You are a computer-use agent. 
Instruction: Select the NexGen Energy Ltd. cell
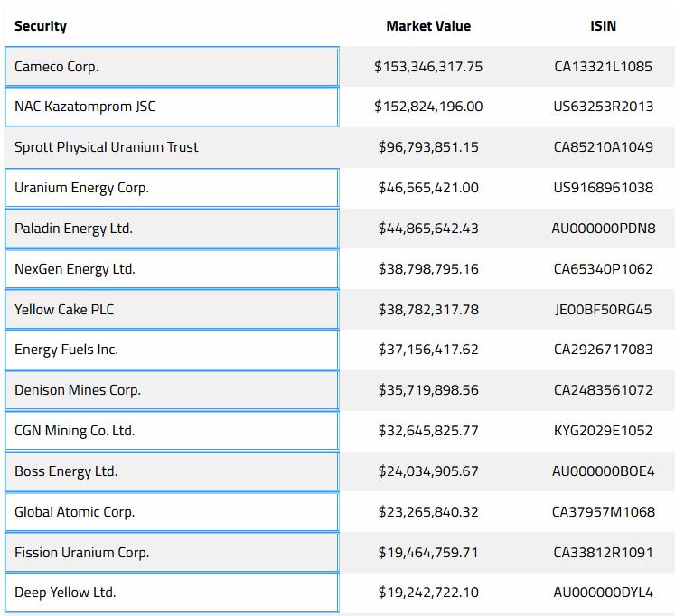(x=171, y=269)
